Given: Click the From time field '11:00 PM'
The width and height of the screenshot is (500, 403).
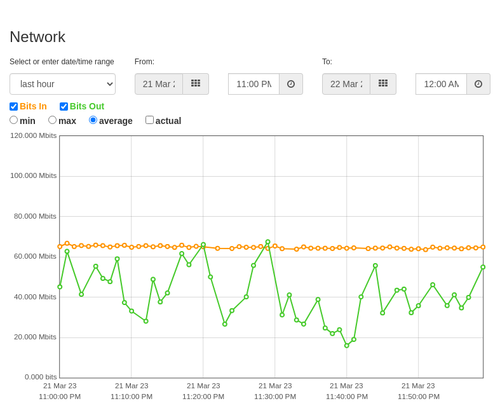Looking at the screenshot, I should tap(254, 84).
